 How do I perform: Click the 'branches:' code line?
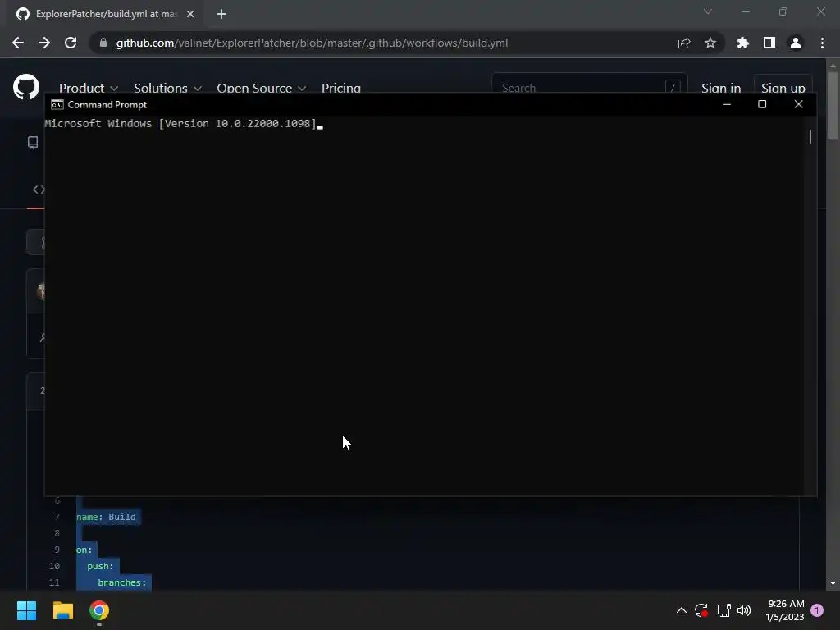[122, 583]
